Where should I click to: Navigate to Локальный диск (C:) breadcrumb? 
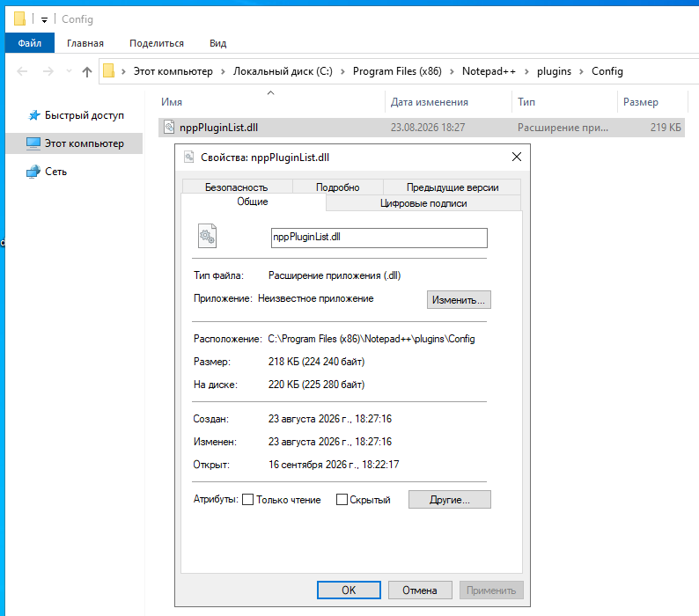tap(283, 71)
